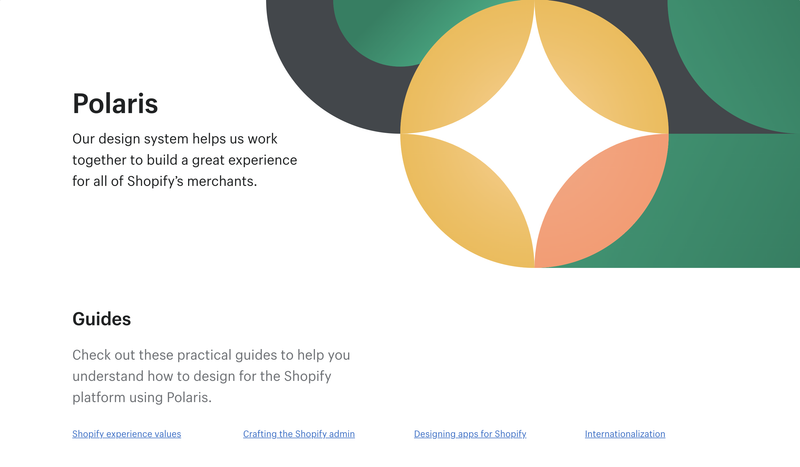Viewport: 800px width, 467px height.
Task: Visit the Internationalization guide link
Action: click(625, 434)
